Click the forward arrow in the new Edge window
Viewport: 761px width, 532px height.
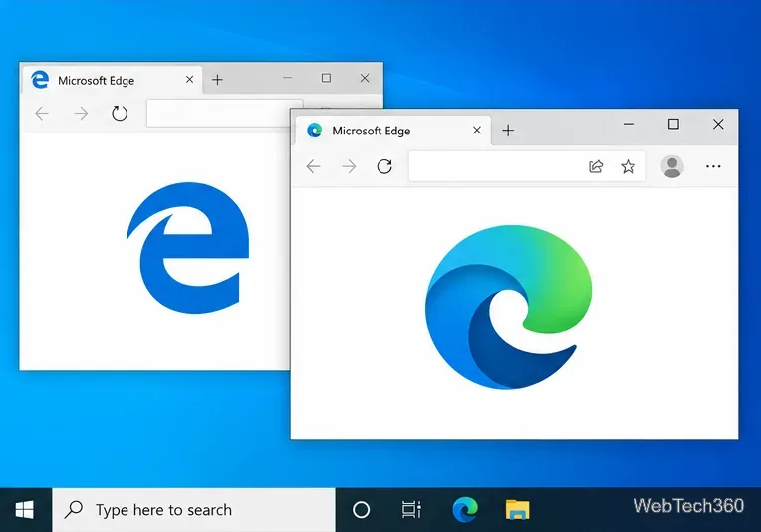349,167
